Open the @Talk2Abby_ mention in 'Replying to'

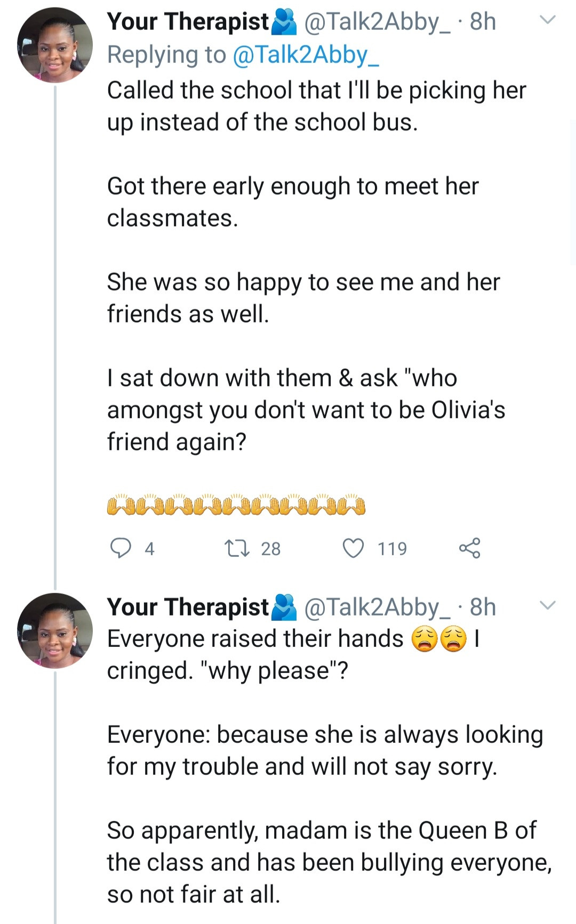pyautogui.click(x=306, y=55)
